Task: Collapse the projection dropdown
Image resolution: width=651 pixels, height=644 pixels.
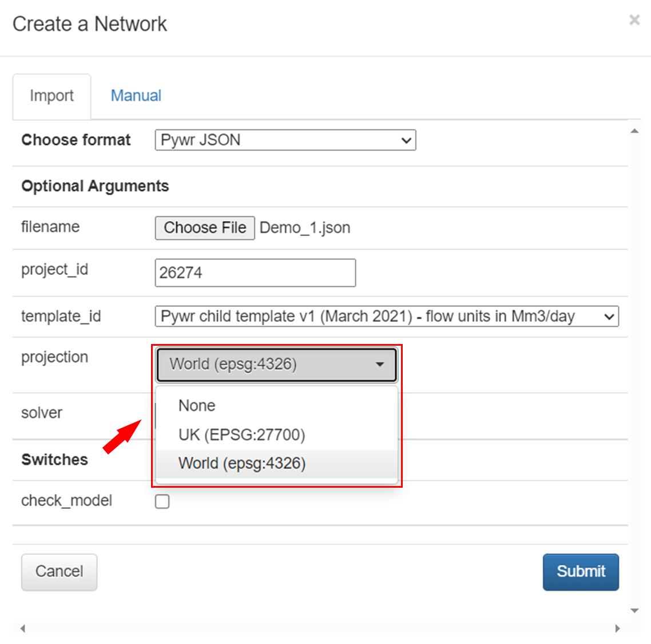Action: (x=276, y=365)
